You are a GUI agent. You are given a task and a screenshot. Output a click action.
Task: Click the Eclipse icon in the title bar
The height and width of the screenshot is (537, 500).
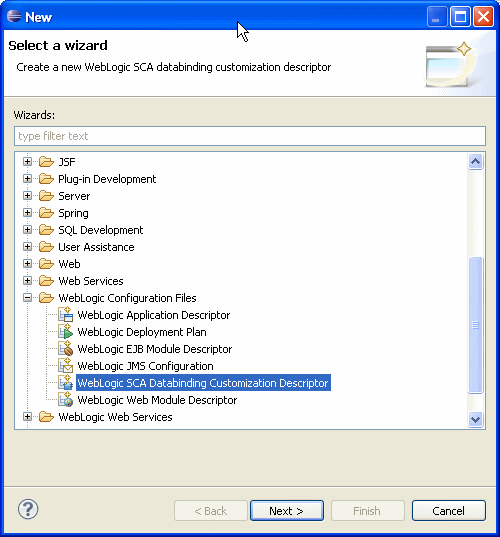(14, 16)
